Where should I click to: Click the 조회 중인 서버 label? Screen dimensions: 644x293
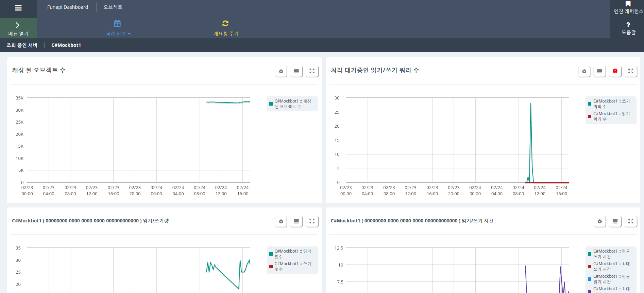[22, 45]
